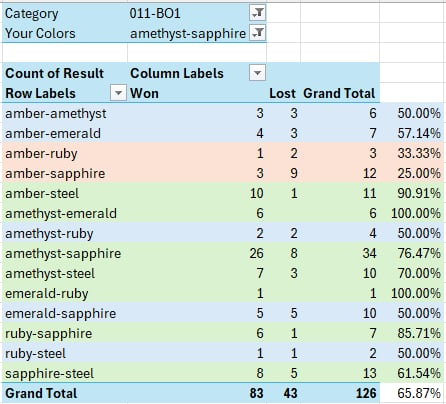Viewport: 446px width, 404px height.
Task: Select the amethyst-ruby row label
Action: 65,233
